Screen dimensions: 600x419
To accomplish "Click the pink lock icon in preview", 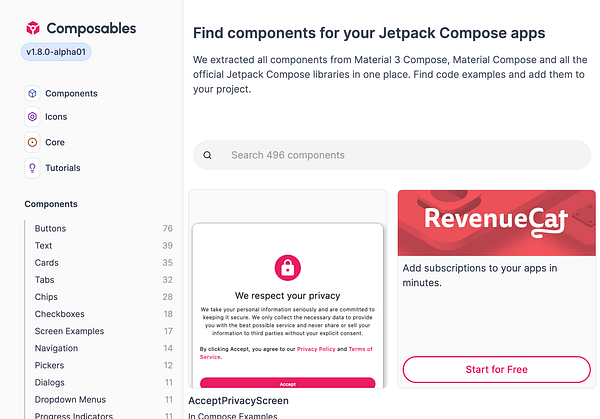I will [287, 267].
